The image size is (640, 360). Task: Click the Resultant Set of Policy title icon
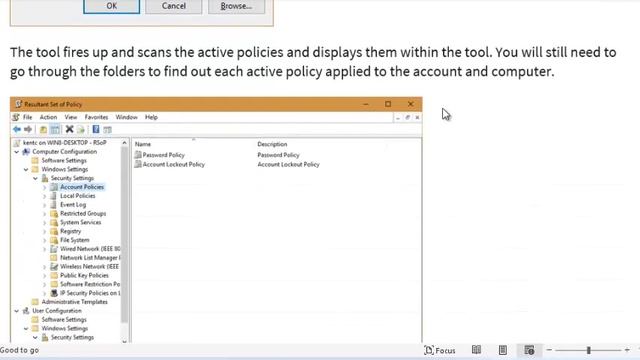18,104
